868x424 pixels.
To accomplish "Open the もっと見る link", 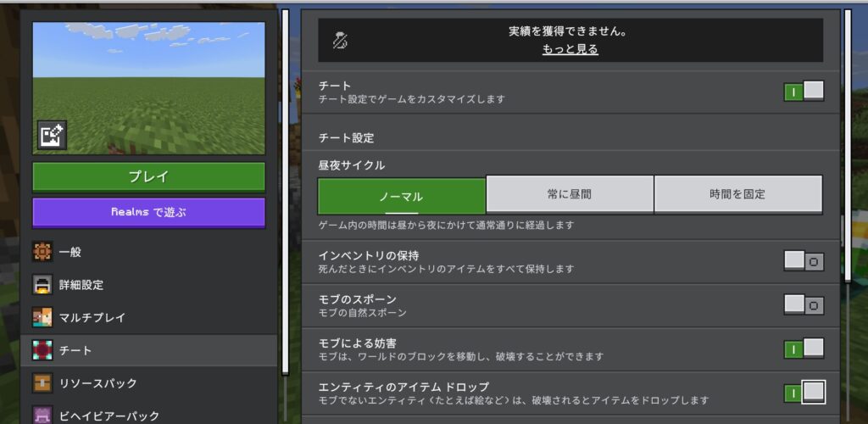I will 570,49.
